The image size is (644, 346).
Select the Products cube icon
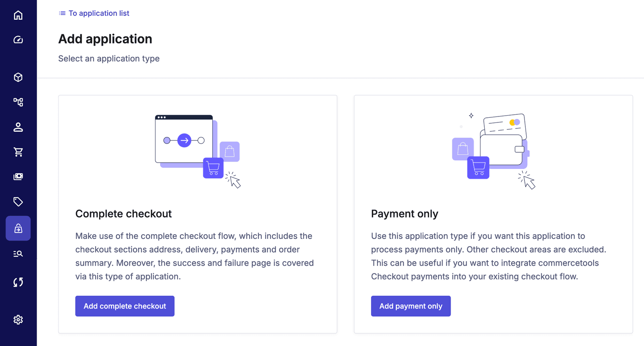pyautogui.click(x=18, y=77)
